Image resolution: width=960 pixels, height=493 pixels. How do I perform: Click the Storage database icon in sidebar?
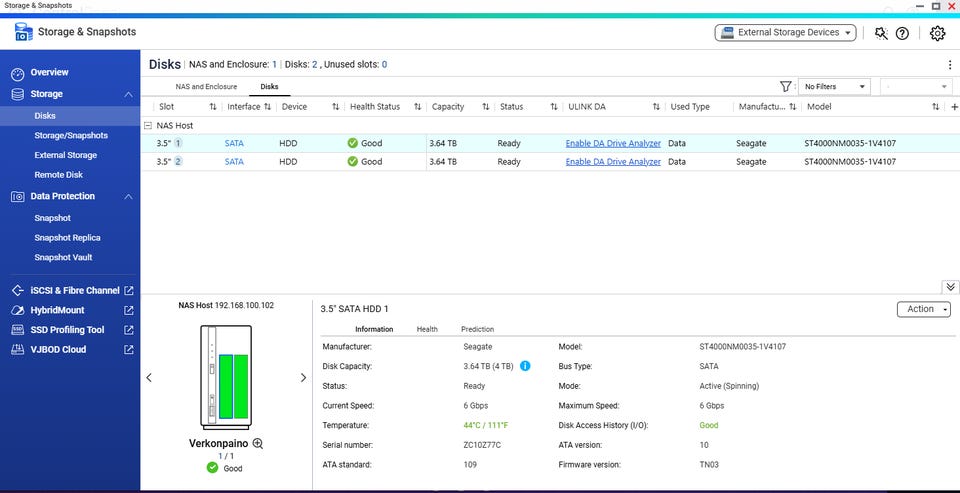point(18,94)
